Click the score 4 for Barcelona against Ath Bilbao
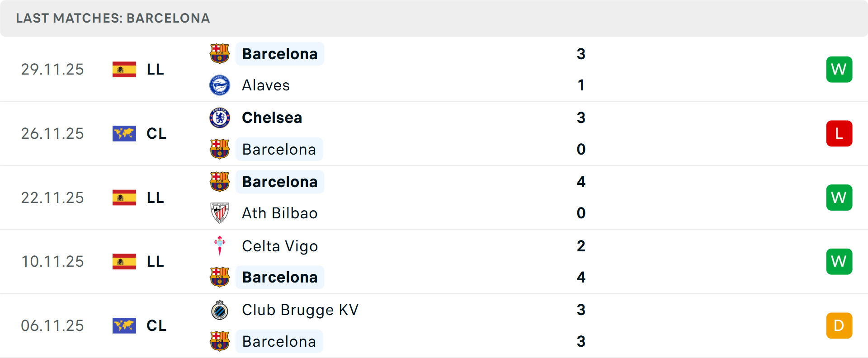 pos(581,182)
